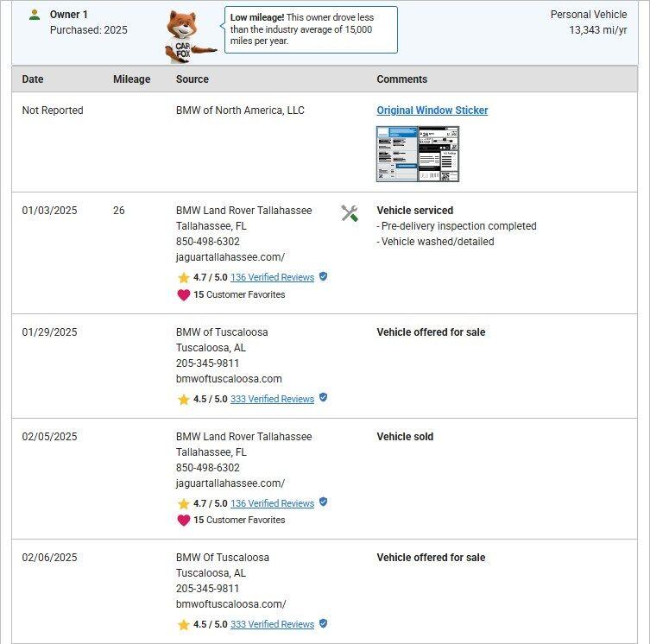Click 'BMW Of Tuscaloosa' in 02/06/2025 row
Viewport: 650px width, 644px height.
222,558
